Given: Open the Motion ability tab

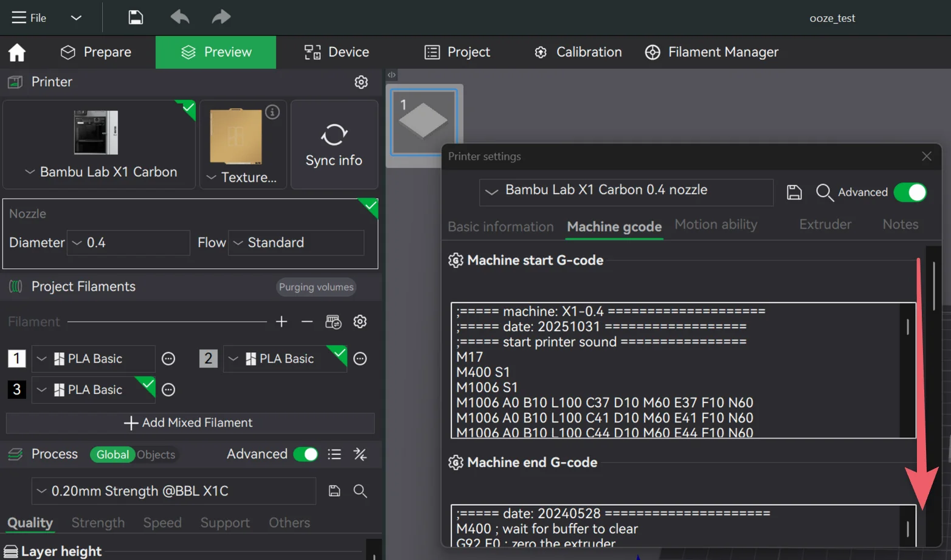Looking at the screenshot, I should tap(716, 224).
